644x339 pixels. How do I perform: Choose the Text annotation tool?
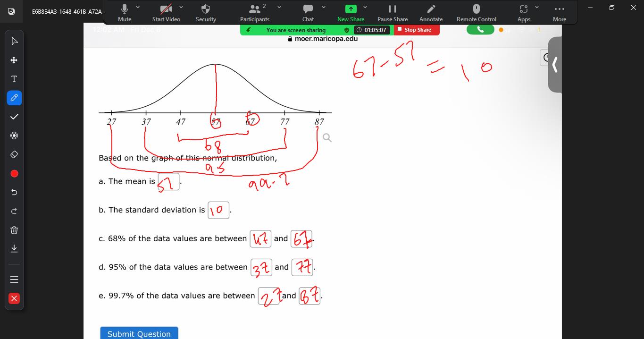click(14, 79)
